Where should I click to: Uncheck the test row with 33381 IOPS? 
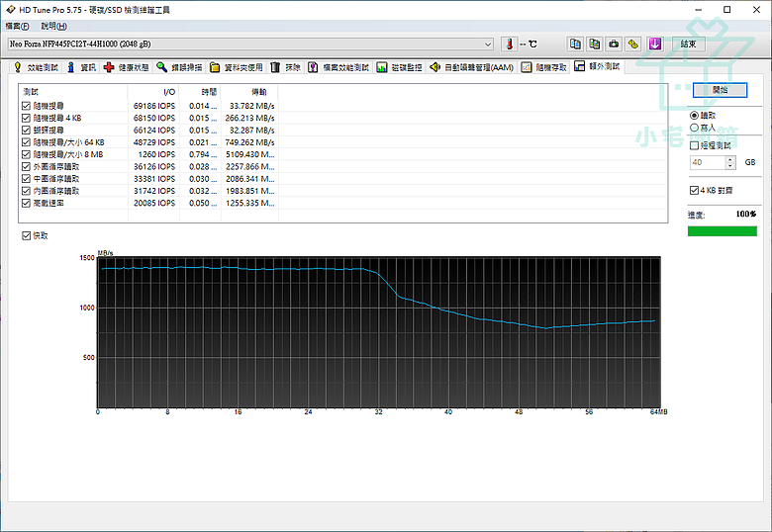(x=26, y=179)
